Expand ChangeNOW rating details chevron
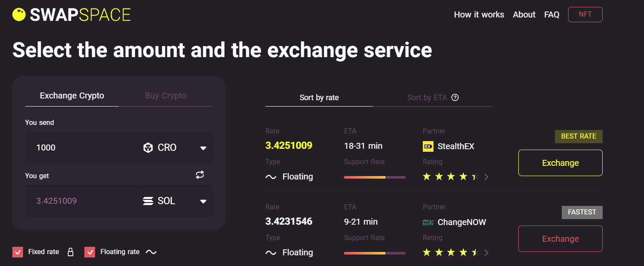 pos(486,253)
